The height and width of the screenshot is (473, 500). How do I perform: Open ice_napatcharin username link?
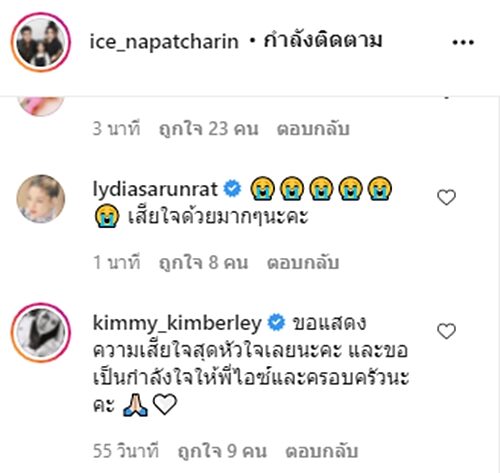tap(164, 42)
